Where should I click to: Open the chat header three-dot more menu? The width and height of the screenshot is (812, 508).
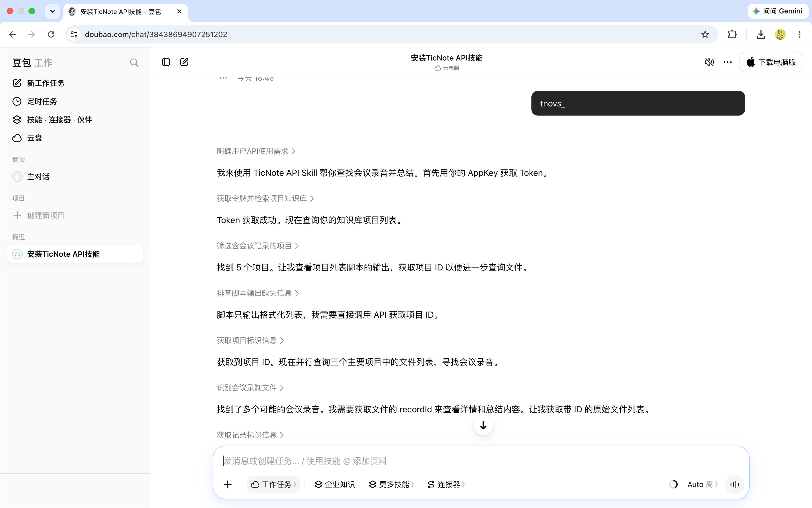point(727,62)
